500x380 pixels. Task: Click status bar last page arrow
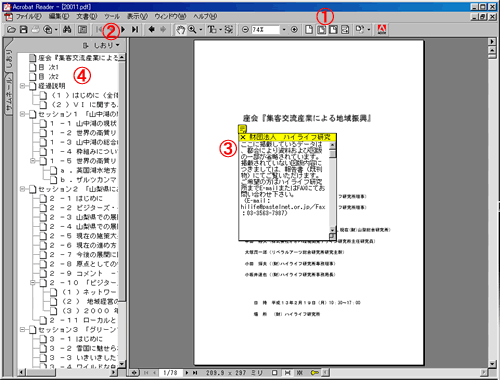pyautogui.click(x=195, y=373)
